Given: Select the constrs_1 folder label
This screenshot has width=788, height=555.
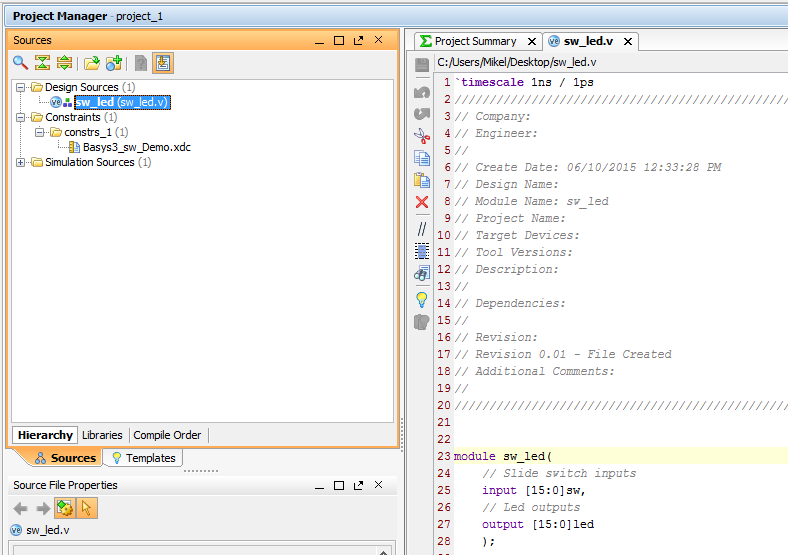Looking at the screenshot, I should pyautogui.click(x=87, y=132).
